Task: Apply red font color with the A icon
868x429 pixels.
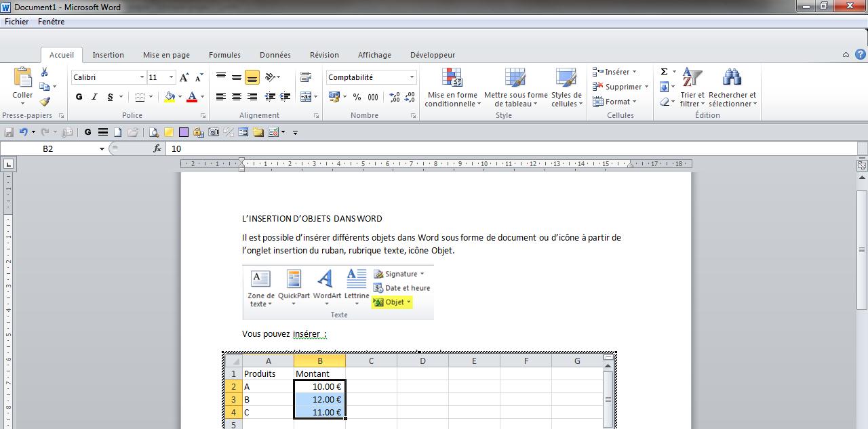Action: pyautogui.click(x=192, y=97)
